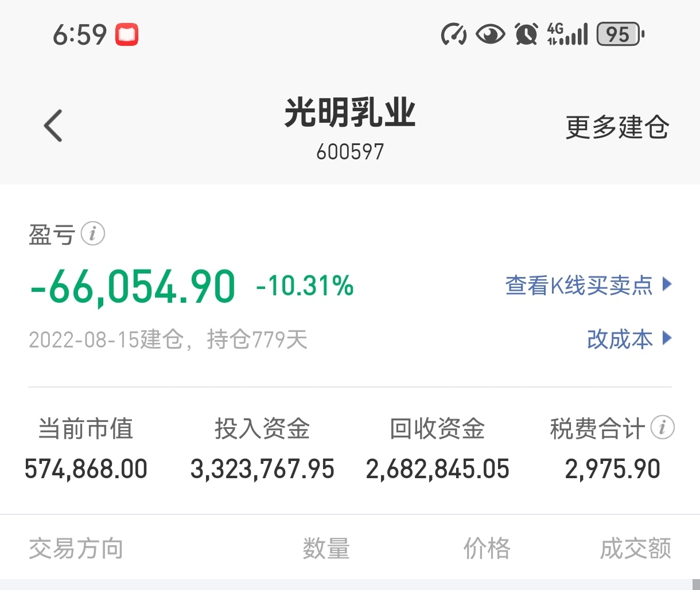Viewport: 700px width, 590px height.
Task: Tap the info icon beside 盈亏
Action: click(x=92, y=233)
